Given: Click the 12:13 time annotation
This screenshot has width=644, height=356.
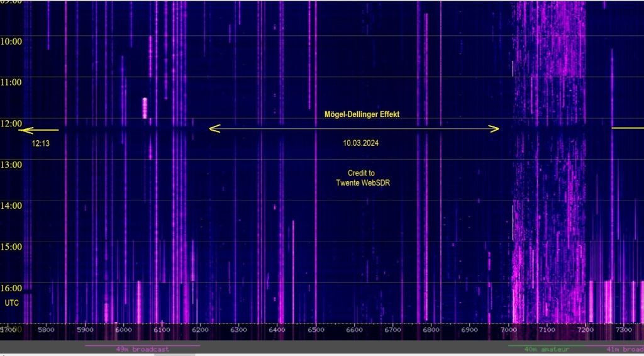Looking at the screenshot, I should click(40, 143).
